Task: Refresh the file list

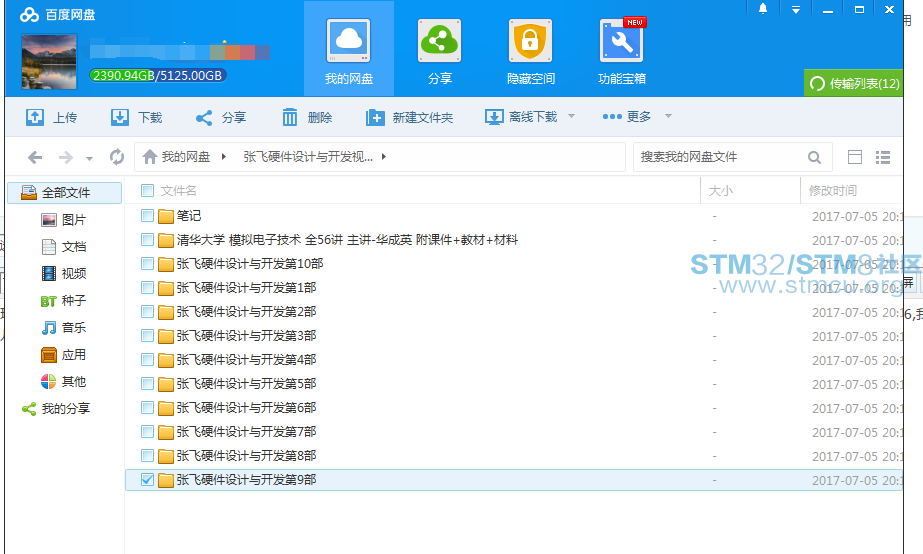Action: coord(117,157)
